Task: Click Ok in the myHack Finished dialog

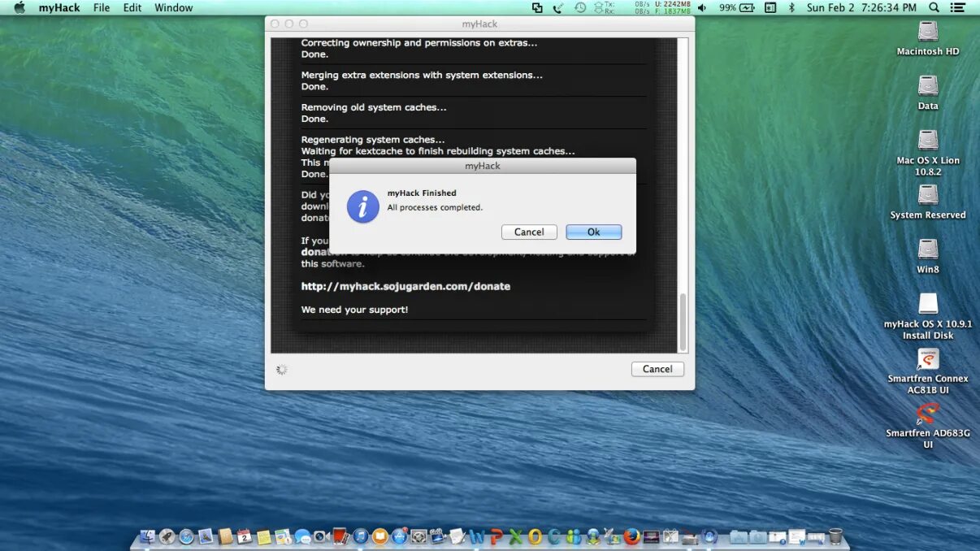Action: (594, 232)
